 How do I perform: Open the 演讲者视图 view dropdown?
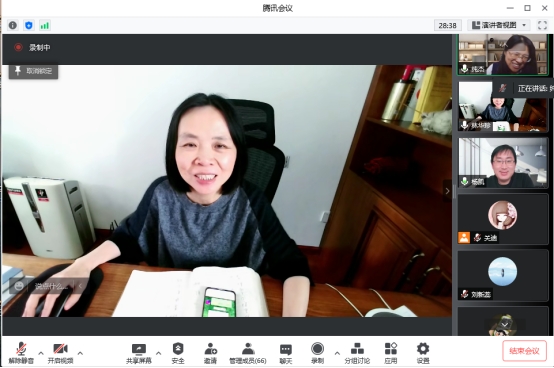500,25
